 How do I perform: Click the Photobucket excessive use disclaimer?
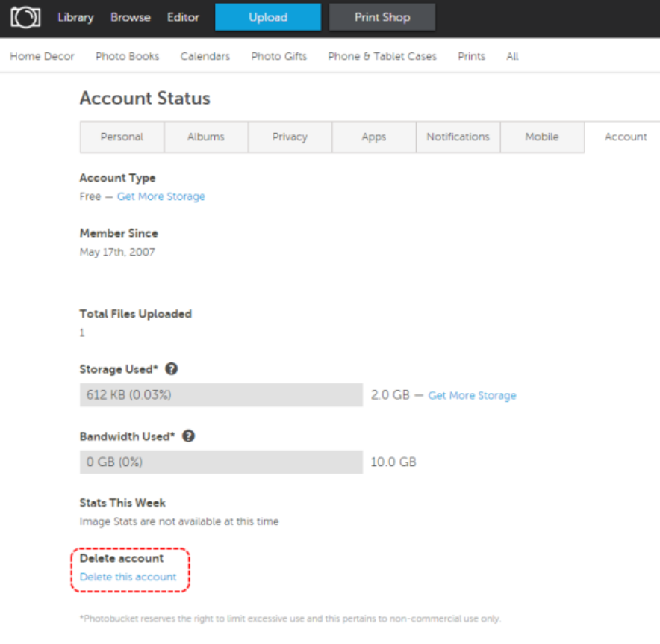point(290,619)
